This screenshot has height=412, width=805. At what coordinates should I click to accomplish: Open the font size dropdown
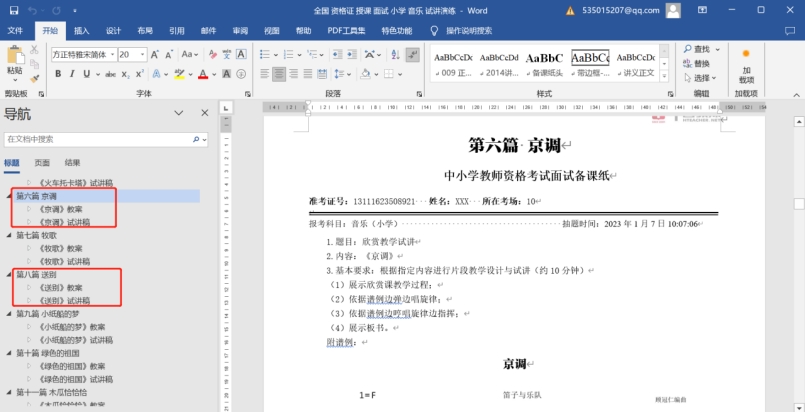142,54
